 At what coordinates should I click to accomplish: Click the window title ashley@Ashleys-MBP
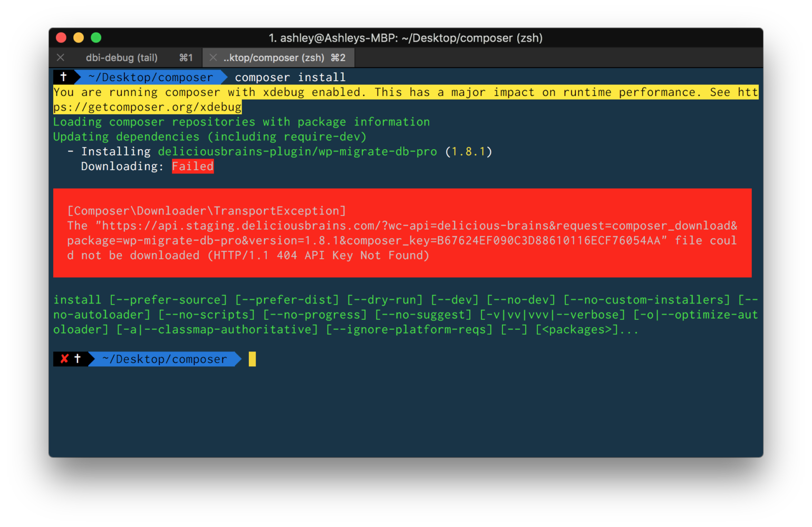click(405, 38)
